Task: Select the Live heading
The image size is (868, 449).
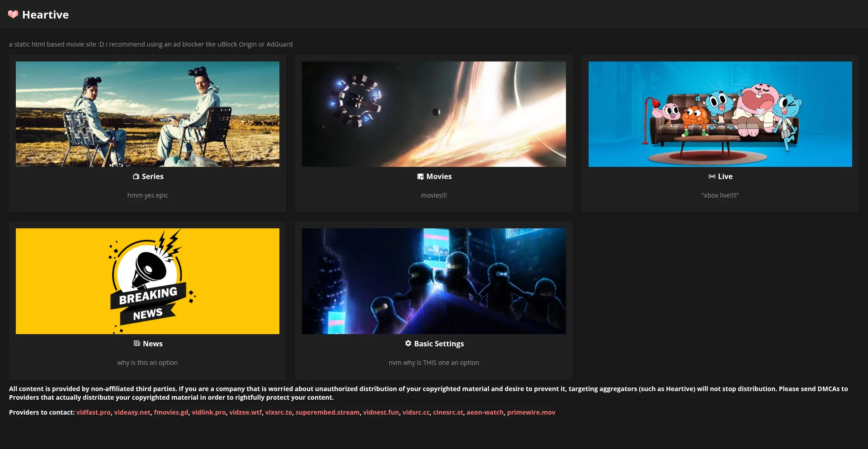Action: [725, 176]
